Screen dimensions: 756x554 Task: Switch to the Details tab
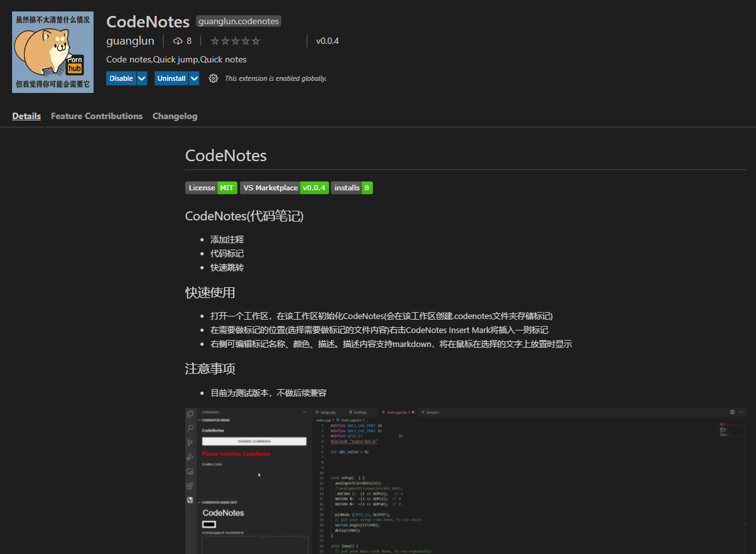coord(27,117)
